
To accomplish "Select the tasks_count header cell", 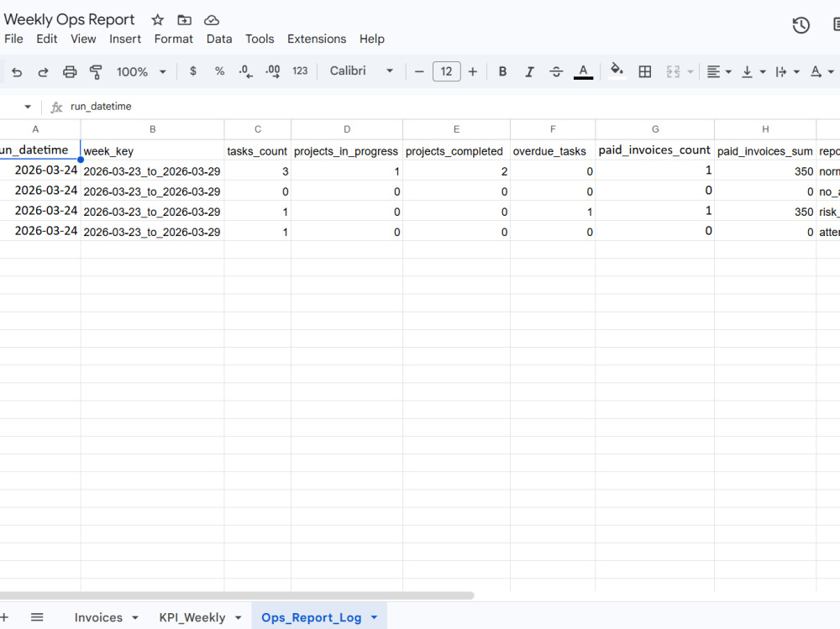I will point(258,150).
